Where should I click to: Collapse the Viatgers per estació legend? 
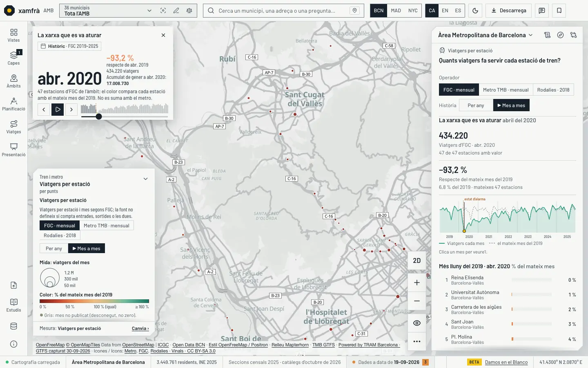pos(145,179)
